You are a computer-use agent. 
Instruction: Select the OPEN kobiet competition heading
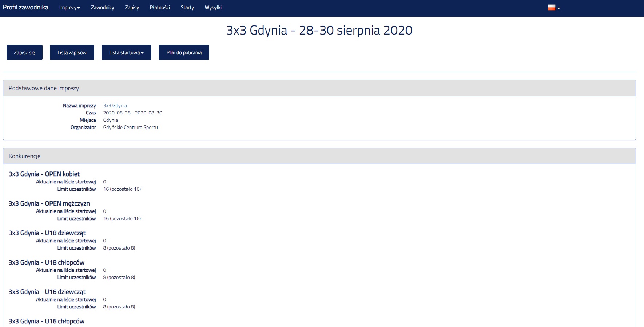[44, 174]
